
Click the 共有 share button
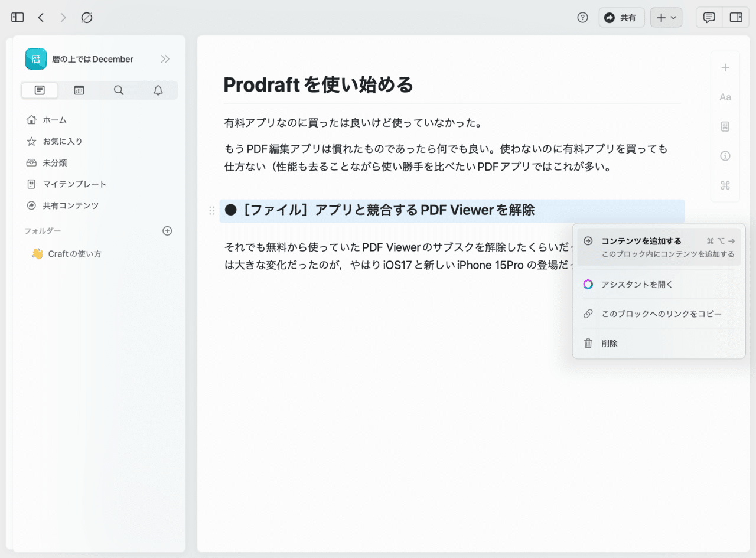tap(621, 18)
